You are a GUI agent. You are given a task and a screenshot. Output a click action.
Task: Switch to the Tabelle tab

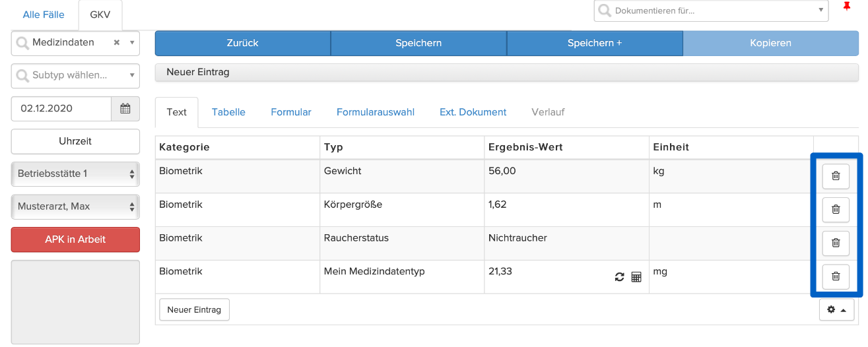pyautogui.click(x=228, y=112)
